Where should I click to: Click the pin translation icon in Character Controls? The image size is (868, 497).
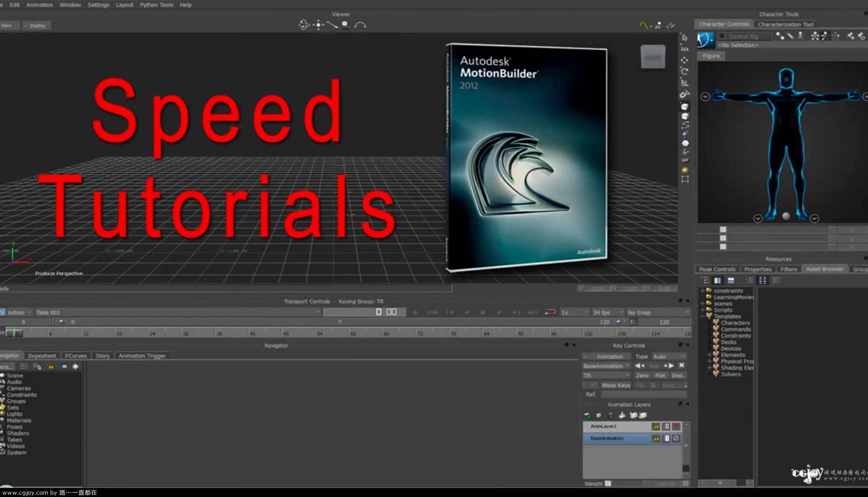pos(851,36)
